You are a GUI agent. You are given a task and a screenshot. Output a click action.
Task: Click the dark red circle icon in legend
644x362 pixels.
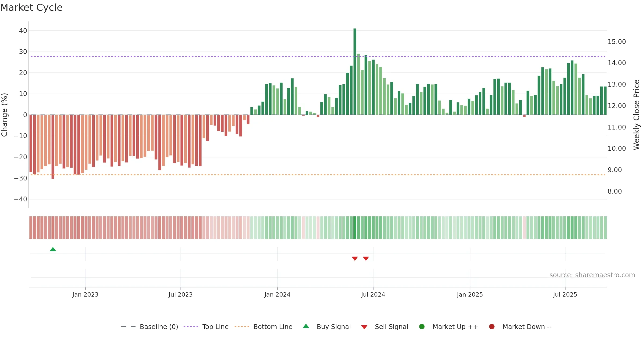pos(492,327)
